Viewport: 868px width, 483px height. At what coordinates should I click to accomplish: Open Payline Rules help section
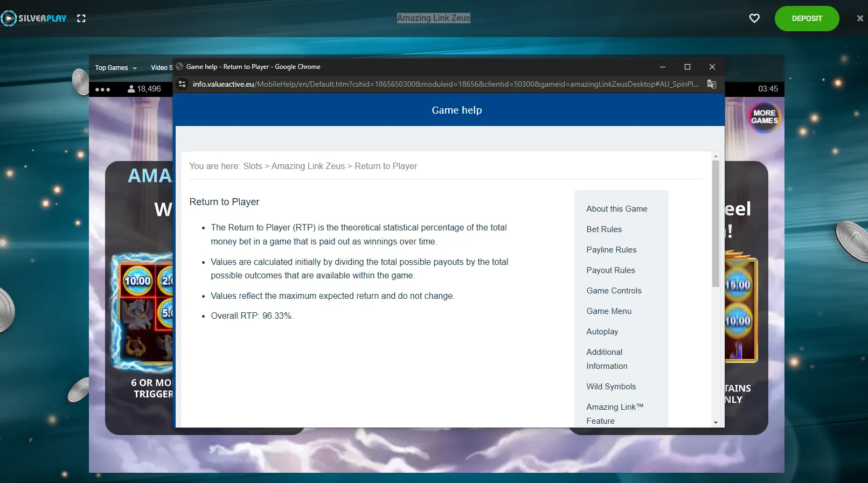[612, 250]
